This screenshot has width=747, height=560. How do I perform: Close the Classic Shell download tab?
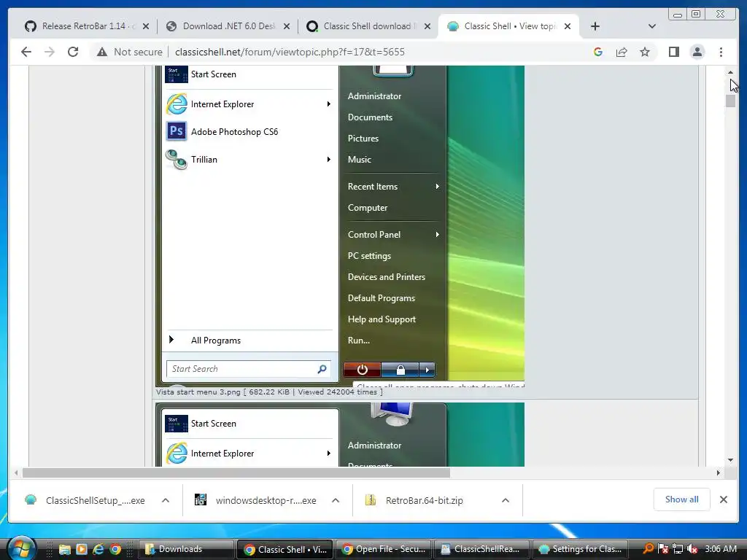tap(427, 26)
